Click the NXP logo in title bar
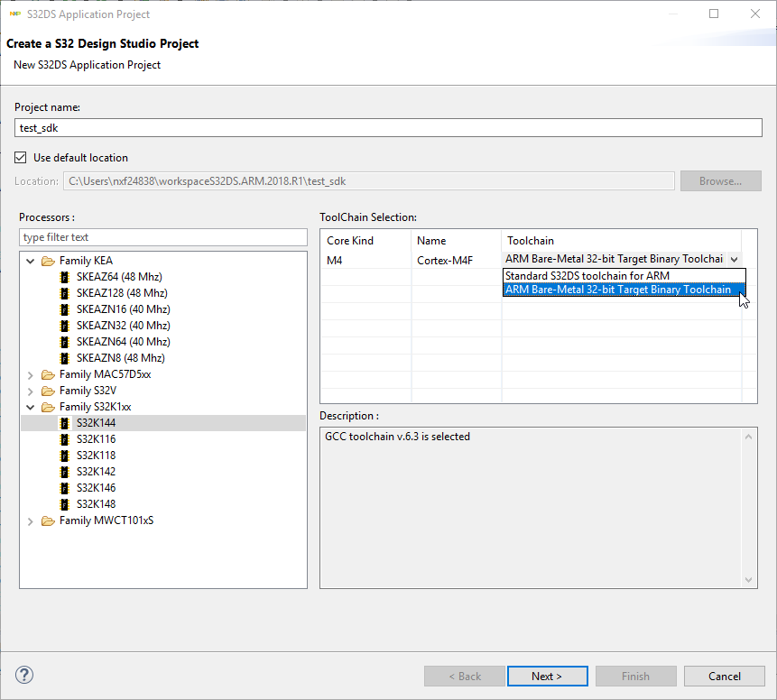Screen dimensions: 777x700 pyautogui.click(x=15, y=14)
